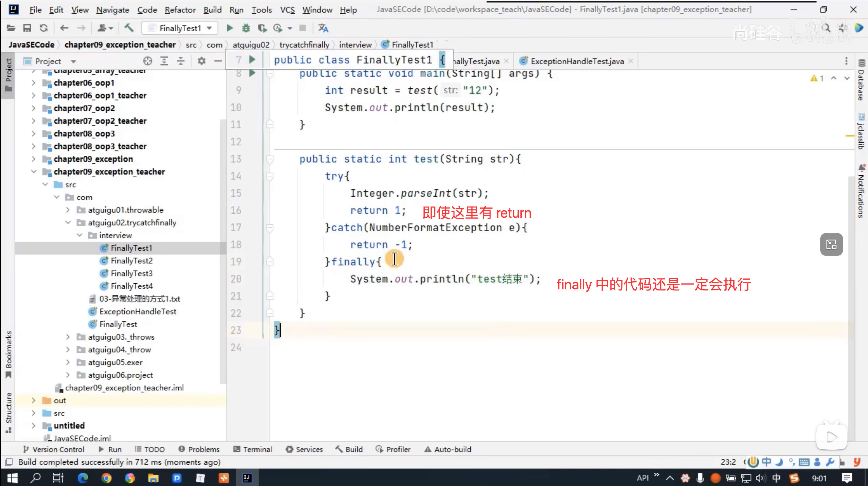This screenshot has width=868, height=486.
Task: Open the Refactor menu
Action: coord(180,10)
